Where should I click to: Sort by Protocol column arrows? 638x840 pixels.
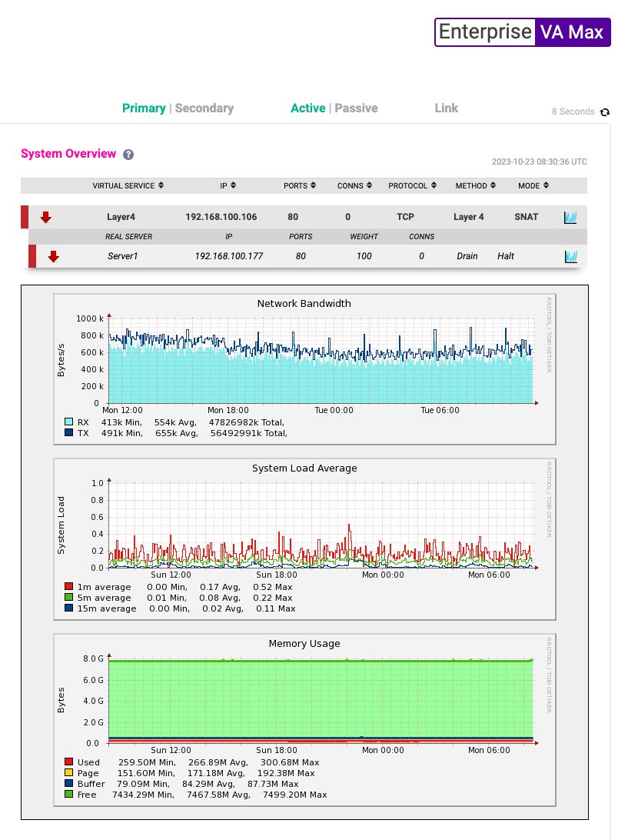[x=434, y=185]
